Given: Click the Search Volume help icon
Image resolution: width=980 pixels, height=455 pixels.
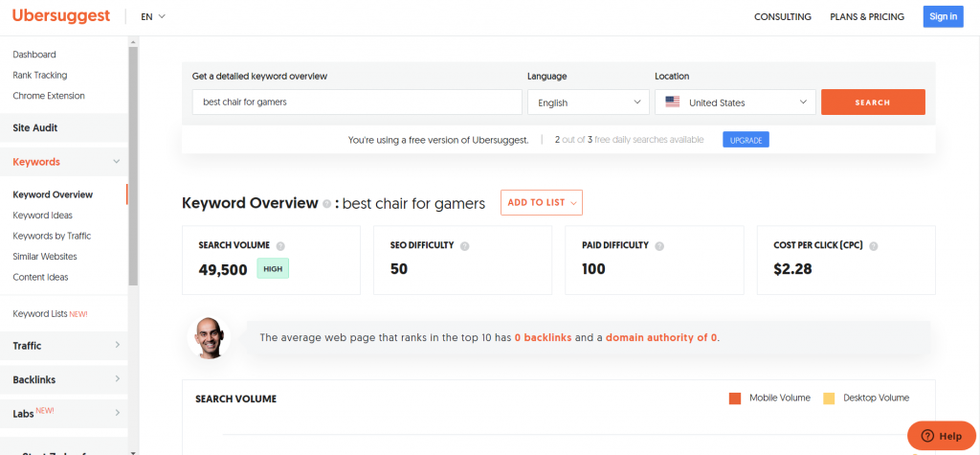Looking at the screenshot, I should (280, 246).
